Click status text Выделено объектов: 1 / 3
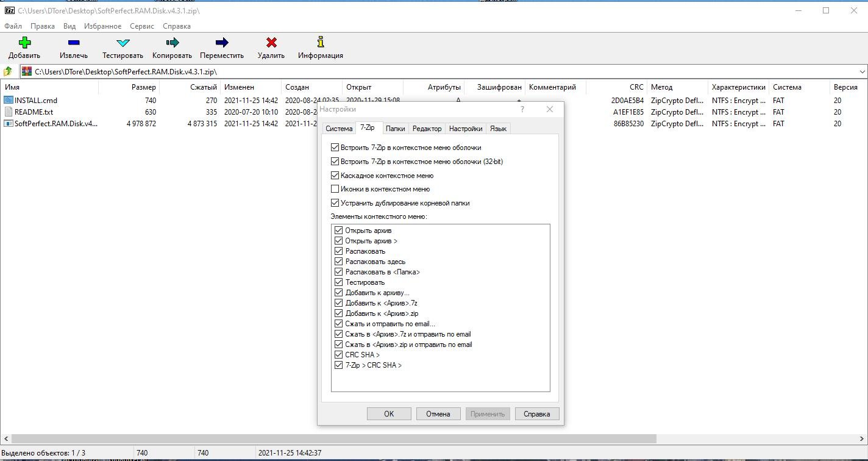This screenshot has height=461, width=868. [43, 453]
